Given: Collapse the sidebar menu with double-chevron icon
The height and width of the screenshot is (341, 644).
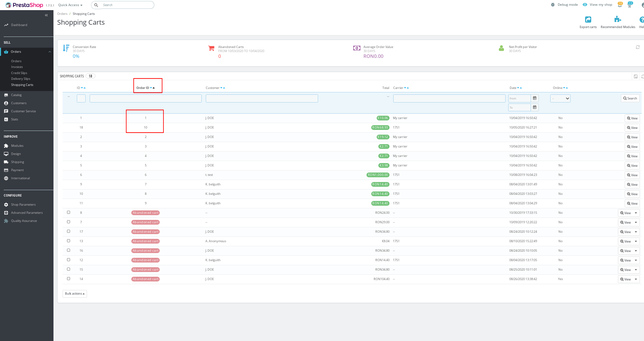Looking at the screenshot, I should pyautogui.click(x=46, y=15).
